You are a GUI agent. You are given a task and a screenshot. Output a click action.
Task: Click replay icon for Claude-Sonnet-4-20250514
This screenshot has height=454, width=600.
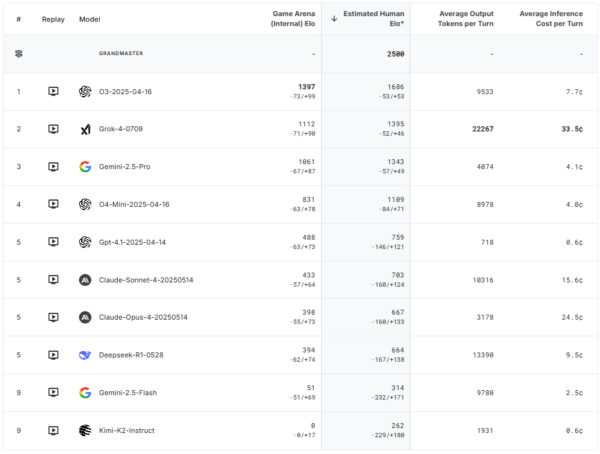coord(53,280)
